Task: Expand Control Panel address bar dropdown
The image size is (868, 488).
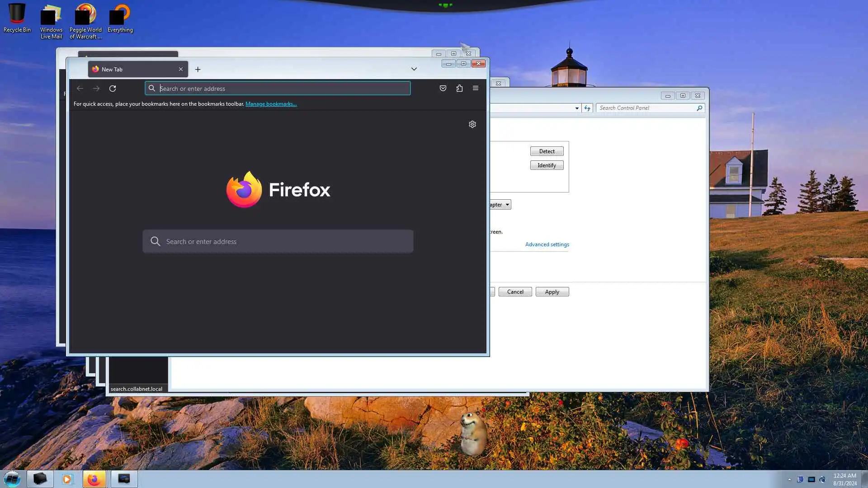Action: (577, 108)
